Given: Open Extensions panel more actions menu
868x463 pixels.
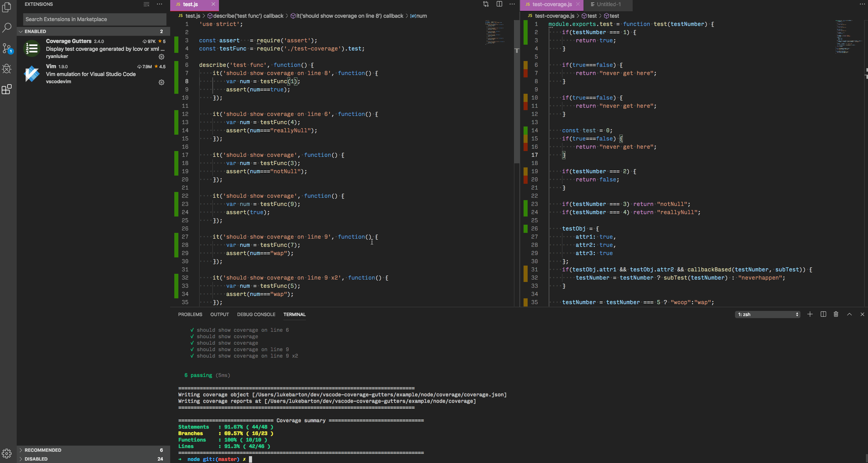Looking at the screenshot, I should 159,4.
